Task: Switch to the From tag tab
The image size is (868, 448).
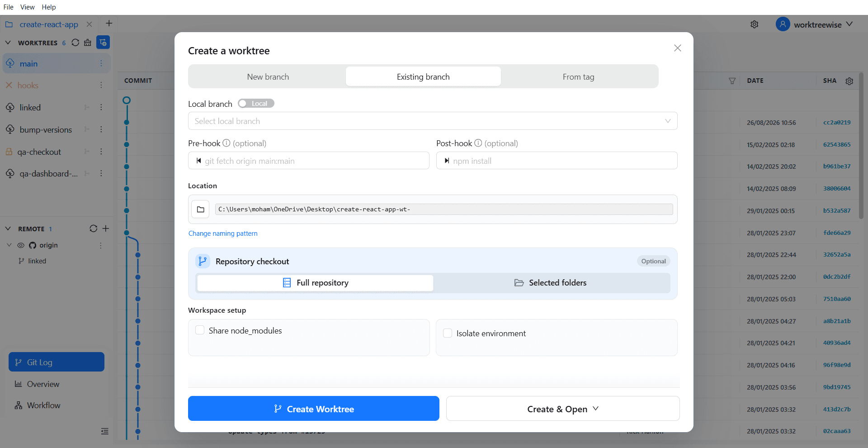Action: coord(579,76)
